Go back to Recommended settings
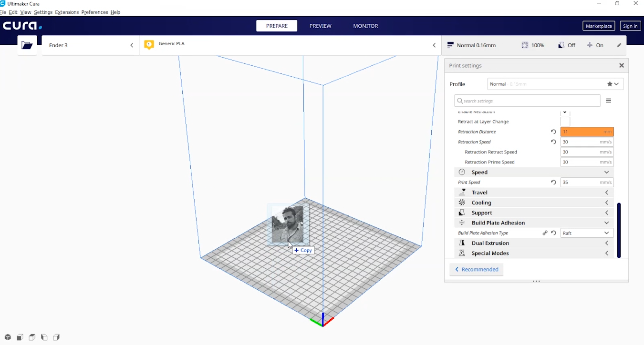Viewport: 644px width, 345px height. pos(476,269)
